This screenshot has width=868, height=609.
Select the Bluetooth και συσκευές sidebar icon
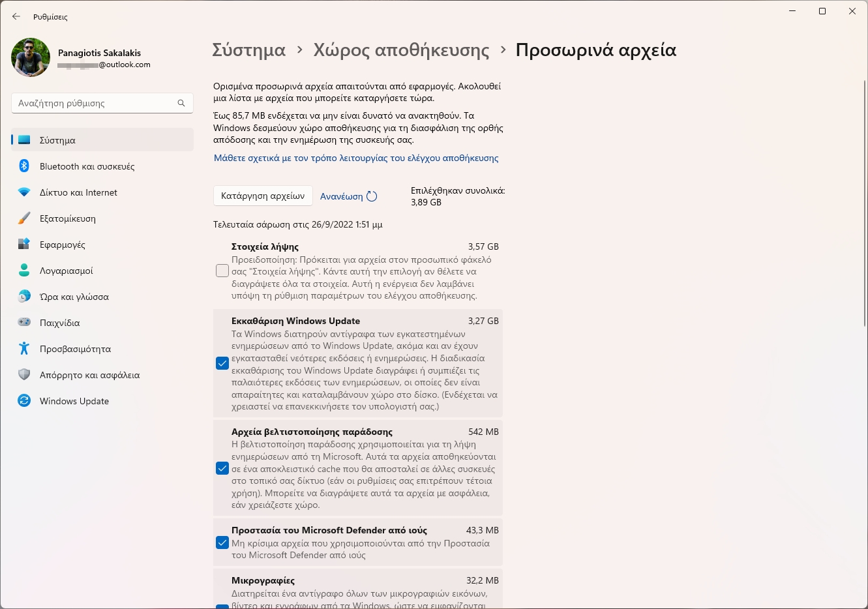pos(23,166)
